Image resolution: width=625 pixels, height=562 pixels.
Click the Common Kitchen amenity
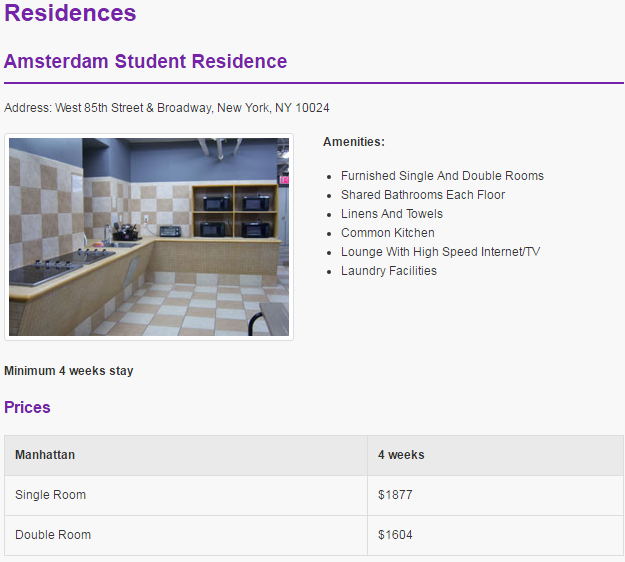(x=388, y=233)
